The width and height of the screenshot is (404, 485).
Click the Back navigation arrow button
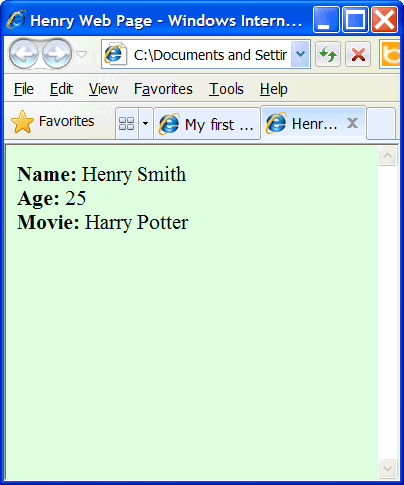tap(24, 54)
